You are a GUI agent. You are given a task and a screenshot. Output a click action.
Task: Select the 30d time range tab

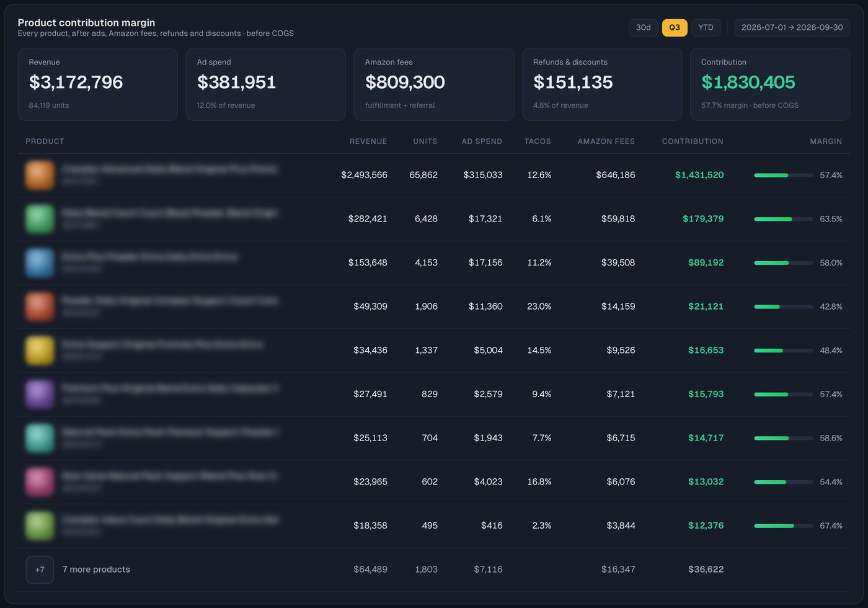(643, 27)
